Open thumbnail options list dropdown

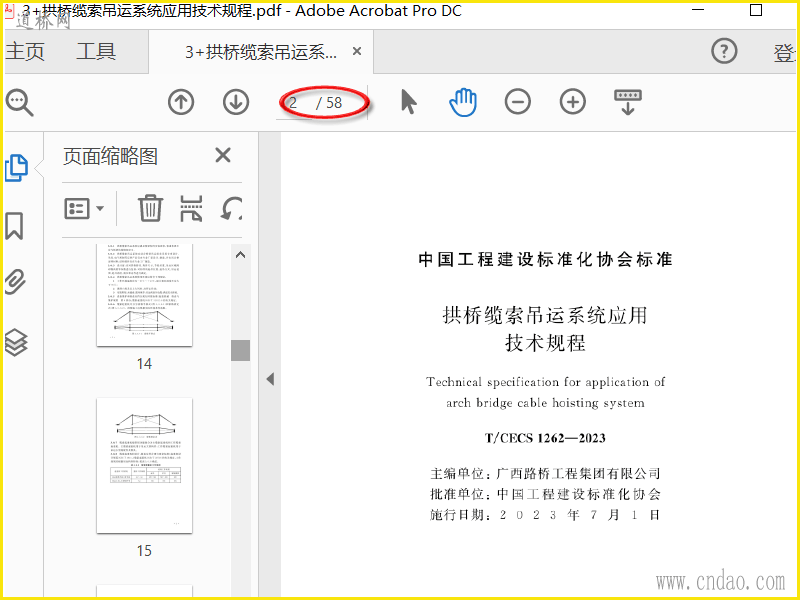point(84,209)
